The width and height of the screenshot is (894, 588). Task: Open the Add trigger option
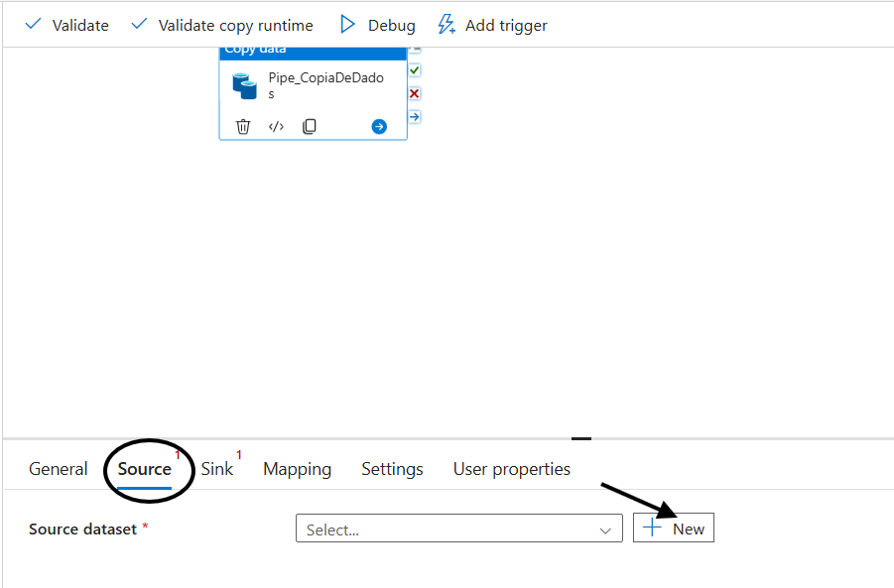492,25
